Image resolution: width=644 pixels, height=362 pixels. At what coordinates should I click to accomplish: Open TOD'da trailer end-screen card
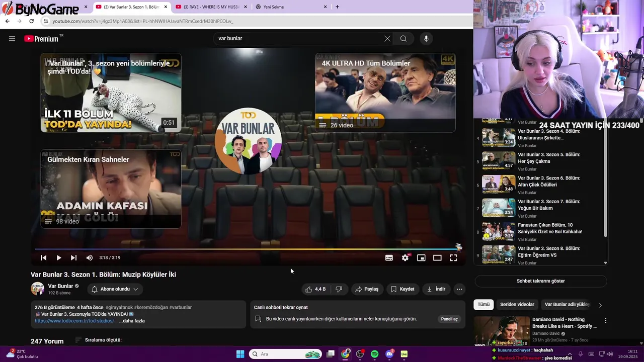(111, 93)
